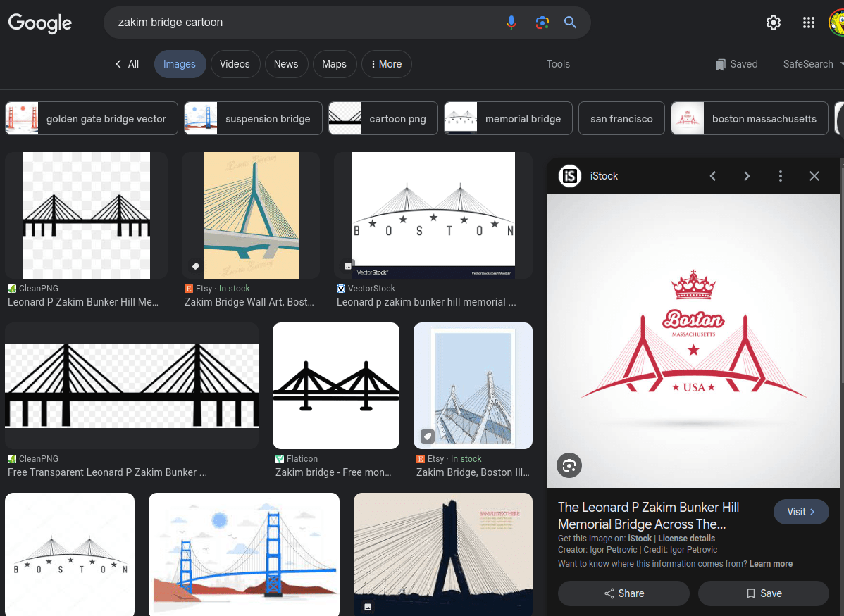
Task: Filter by san francisco chip
Action: (x=621, y=118)
